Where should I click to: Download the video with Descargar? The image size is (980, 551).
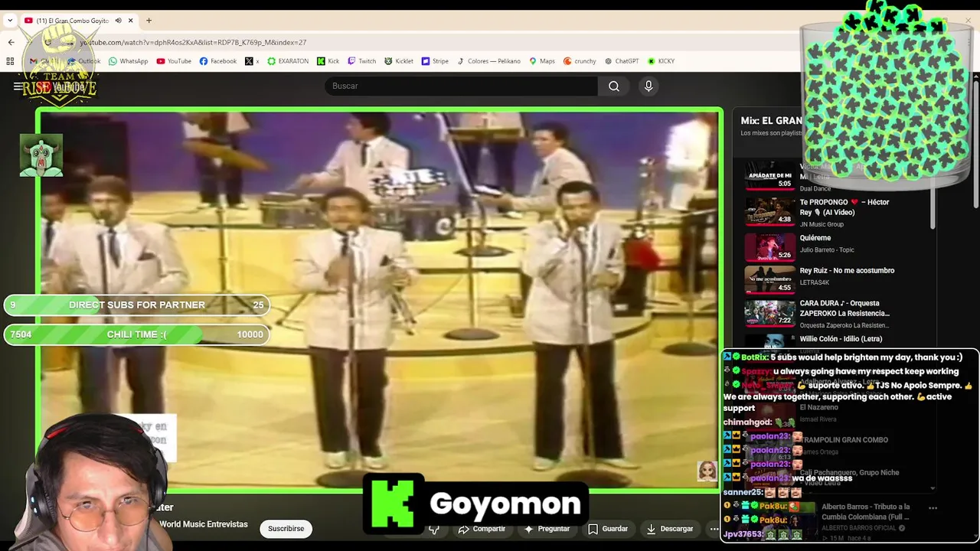click(670, 529)
